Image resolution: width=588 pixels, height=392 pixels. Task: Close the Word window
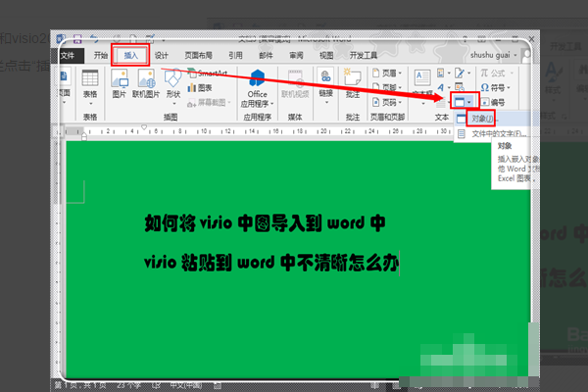(531, 38)
